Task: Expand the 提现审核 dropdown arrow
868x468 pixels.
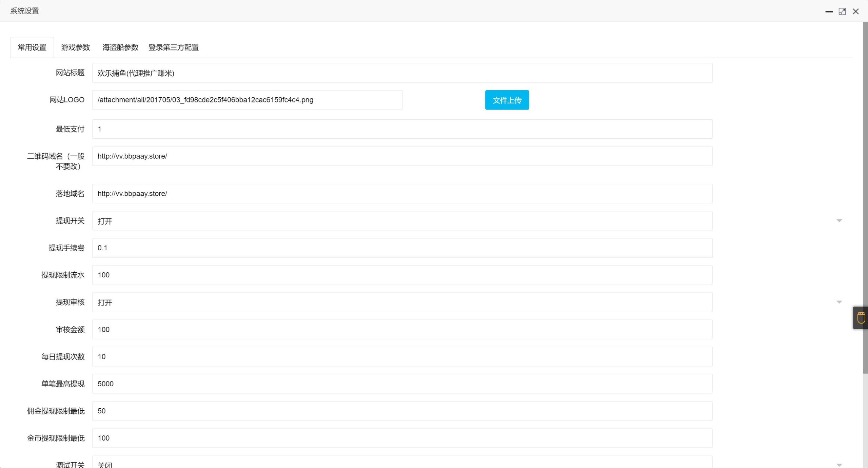Action: [839, 302]
